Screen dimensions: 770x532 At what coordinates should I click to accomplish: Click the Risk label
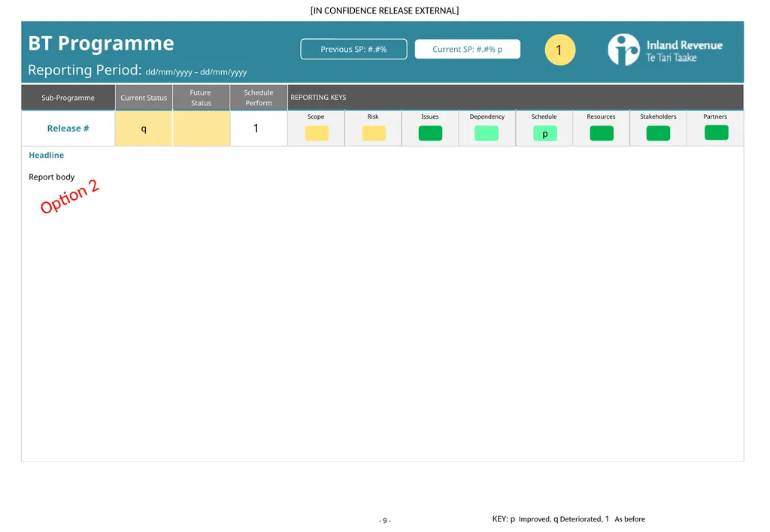[373, 116]
